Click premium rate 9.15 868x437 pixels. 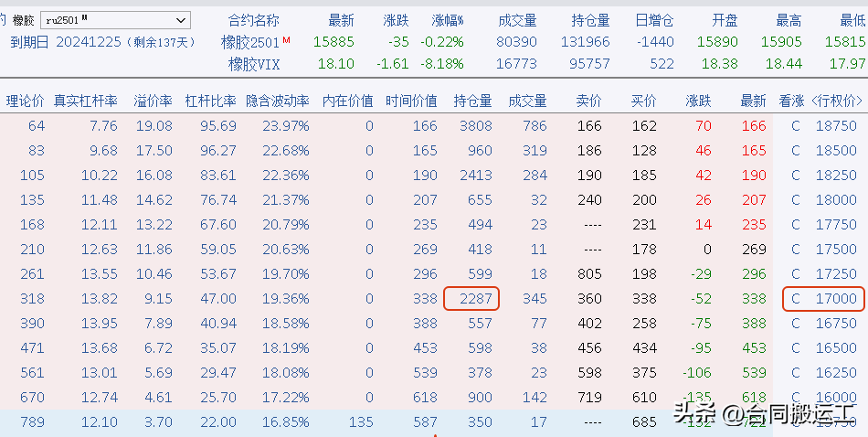coord(157,299)
